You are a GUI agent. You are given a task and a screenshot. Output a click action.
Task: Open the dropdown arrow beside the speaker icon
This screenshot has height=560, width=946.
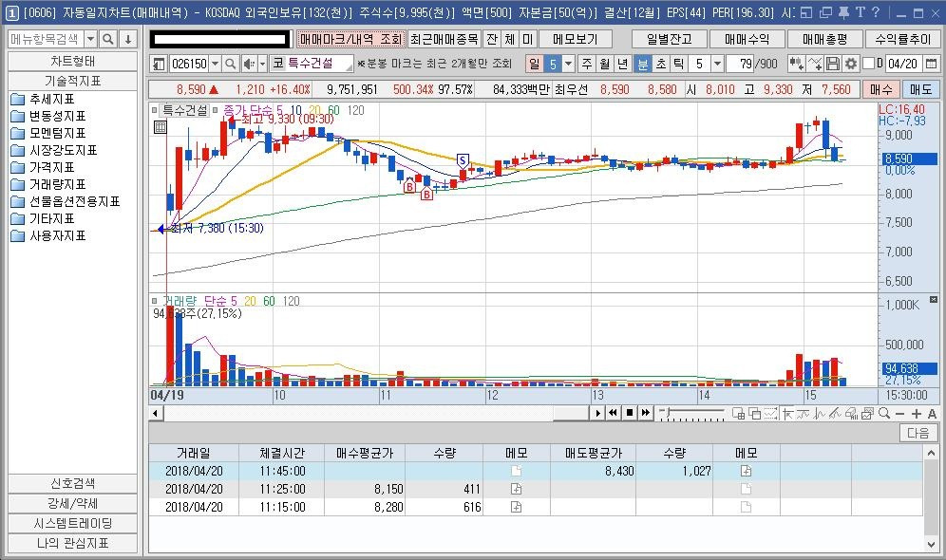click(262, 64)
